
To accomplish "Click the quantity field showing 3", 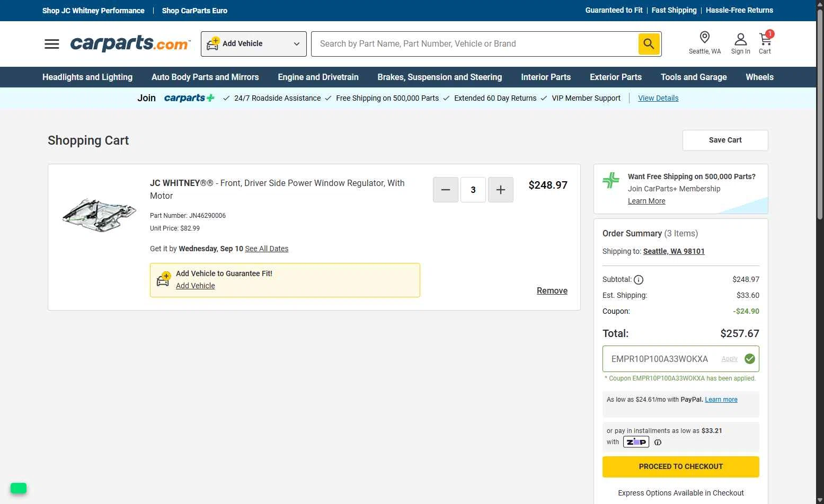I will pyautogui.click(x=473, y=190).
